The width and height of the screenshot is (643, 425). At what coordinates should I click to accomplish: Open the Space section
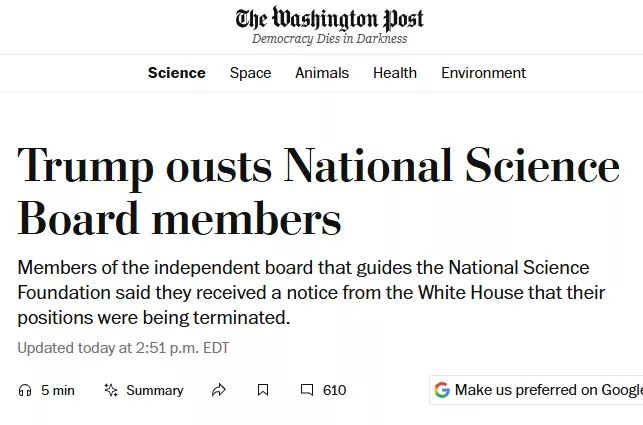pyautogui.click(x=250, y=73)
